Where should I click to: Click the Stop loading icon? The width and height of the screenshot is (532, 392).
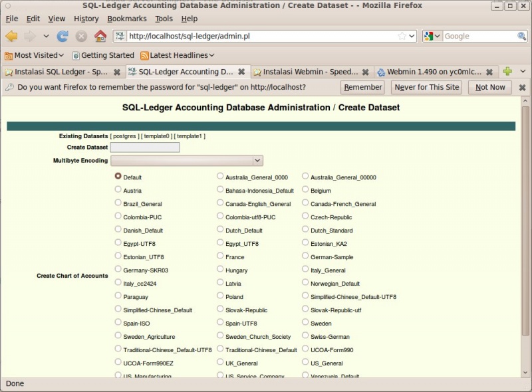point(81,36)
